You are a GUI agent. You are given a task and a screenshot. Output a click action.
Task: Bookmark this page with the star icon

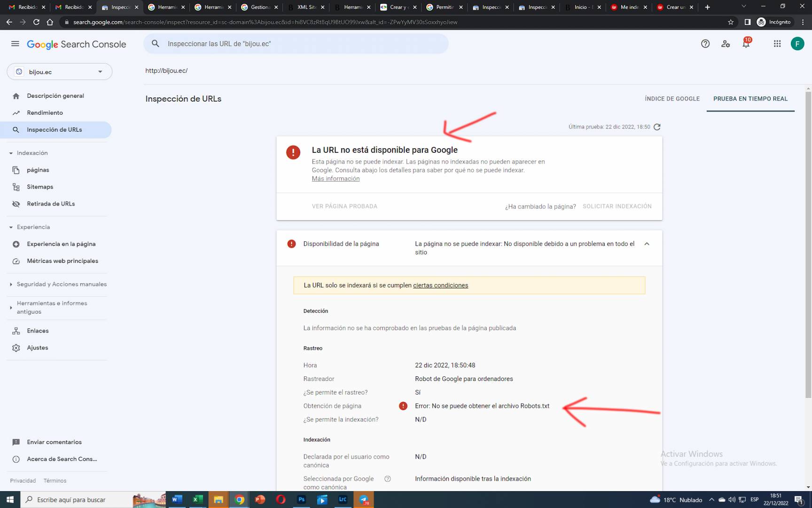click(x=731, y=22)
